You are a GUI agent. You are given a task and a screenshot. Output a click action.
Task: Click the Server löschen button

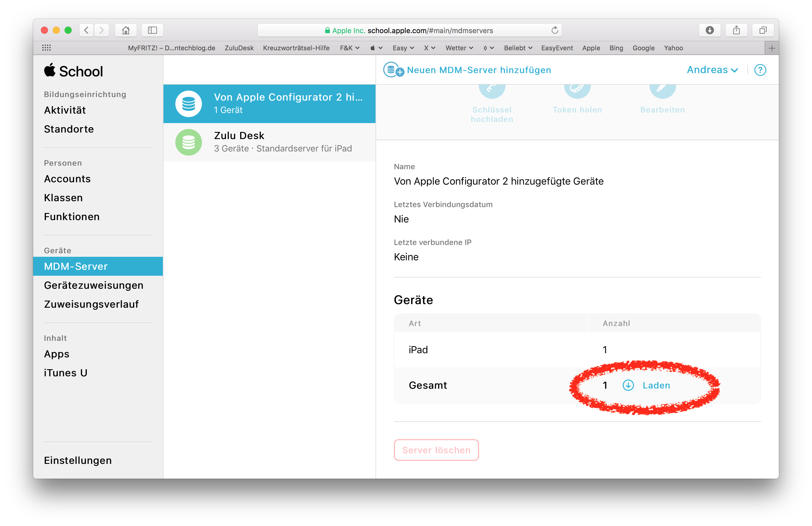click(436, 450)
